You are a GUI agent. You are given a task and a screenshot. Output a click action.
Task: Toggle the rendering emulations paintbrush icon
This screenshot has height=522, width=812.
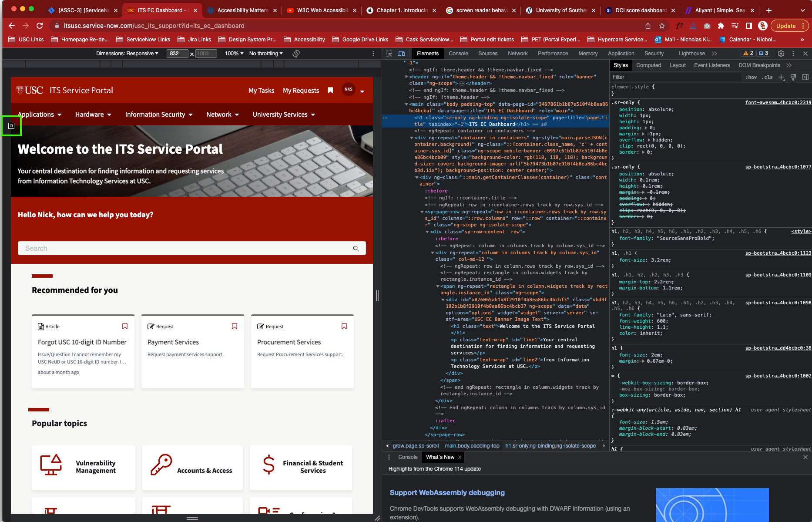coord(793,77)
